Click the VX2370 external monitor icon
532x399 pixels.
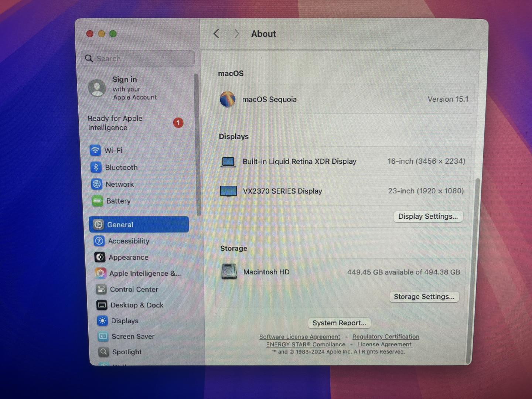click(229, 191)
